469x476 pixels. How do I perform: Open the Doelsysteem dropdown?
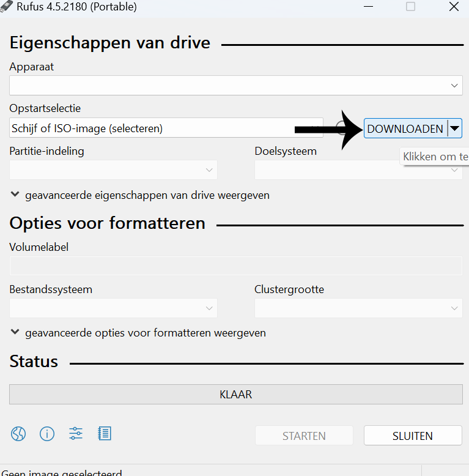click(x=358, y=169)
